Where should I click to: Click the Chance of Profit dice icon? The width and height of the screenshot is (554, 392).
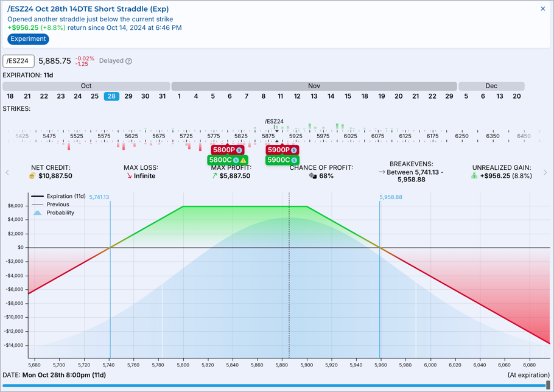pyautogui.click(x=313, y=176)
